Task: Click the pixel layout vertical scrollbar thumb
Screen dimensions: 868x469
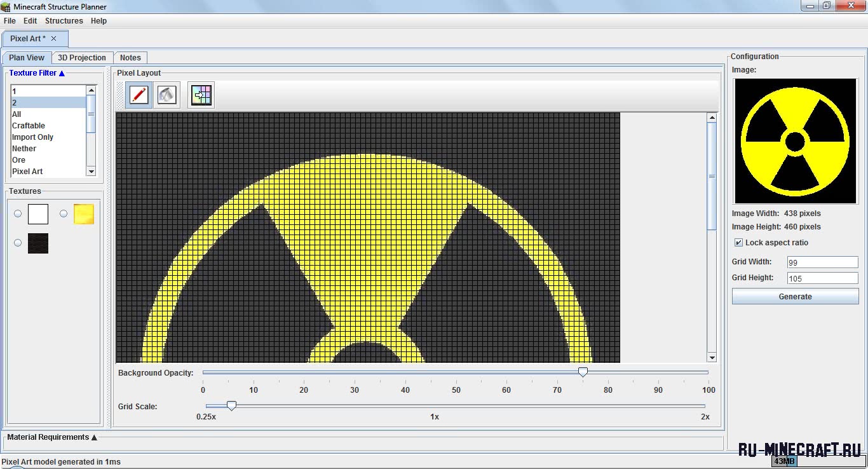Action: point(712,177)
